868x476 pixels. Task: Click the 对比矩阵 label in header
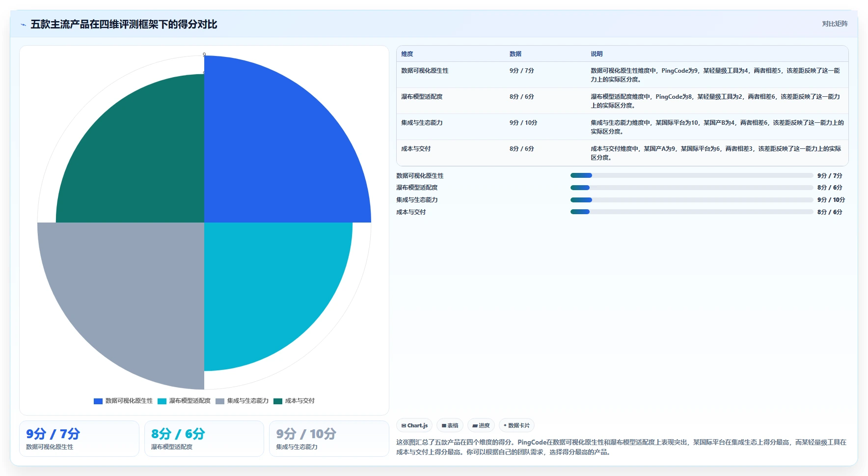(835, 24)
